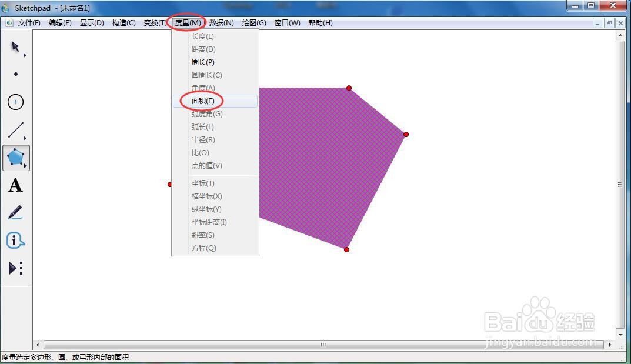The image size is (631, 364).
Task: Open the 帮助(H) menu
Action: pos(320,23)
